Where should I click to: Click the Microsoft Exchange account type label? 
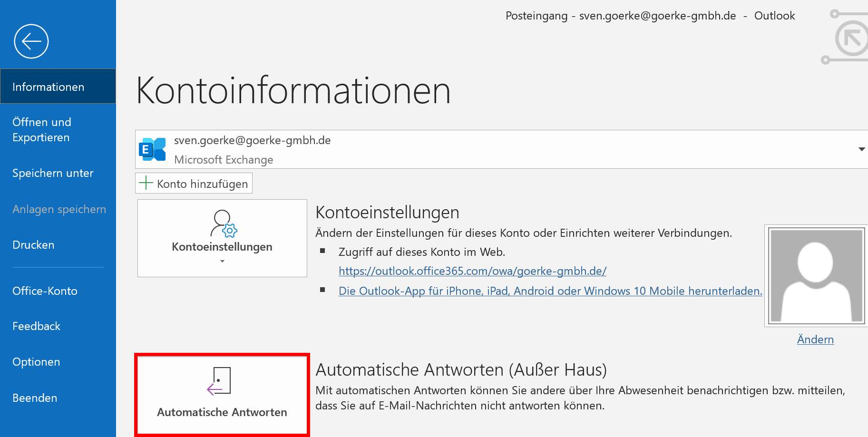(x=224, y=160)
